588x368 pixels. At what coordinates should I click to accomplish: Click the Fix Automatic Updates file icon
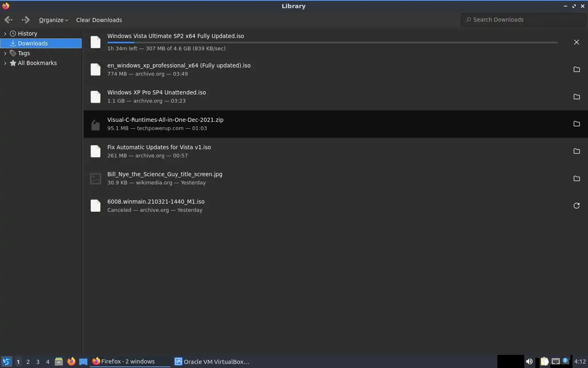[95, 151]
